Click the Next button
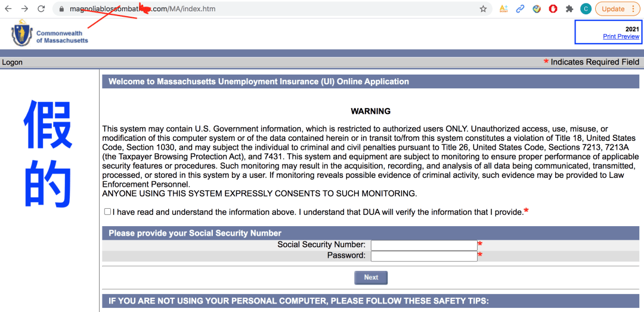 pyautogui.click(x=371, y=277)
